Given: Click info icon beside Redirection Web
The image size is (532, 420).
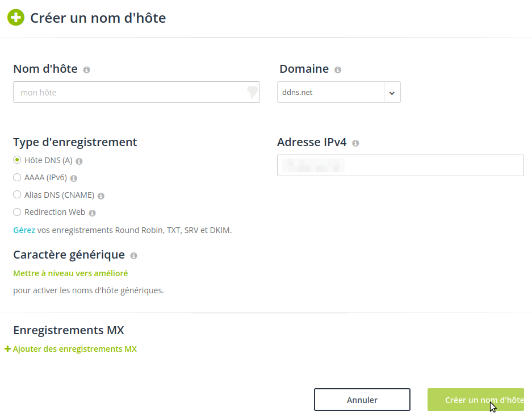Looking at the screenshot, I should pyautogui.click(x=93, y=213).
